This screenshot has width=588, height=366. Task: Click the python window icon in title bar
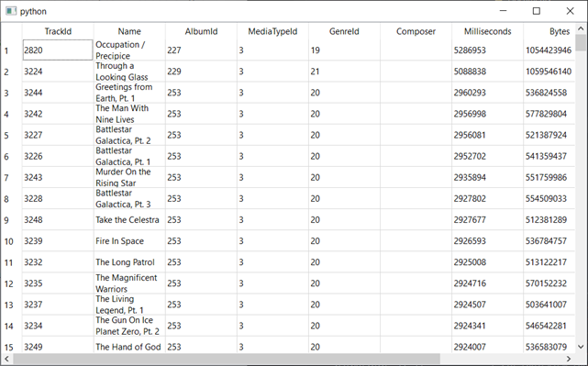11,11
